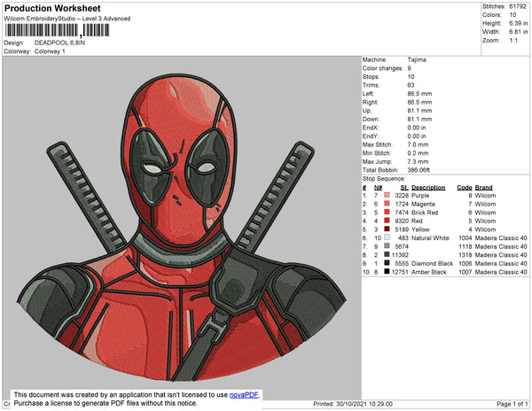Viewport: 532px width, 411px height.
Task: Click the Yellow row dark red swatch
Action: [387, 229]
